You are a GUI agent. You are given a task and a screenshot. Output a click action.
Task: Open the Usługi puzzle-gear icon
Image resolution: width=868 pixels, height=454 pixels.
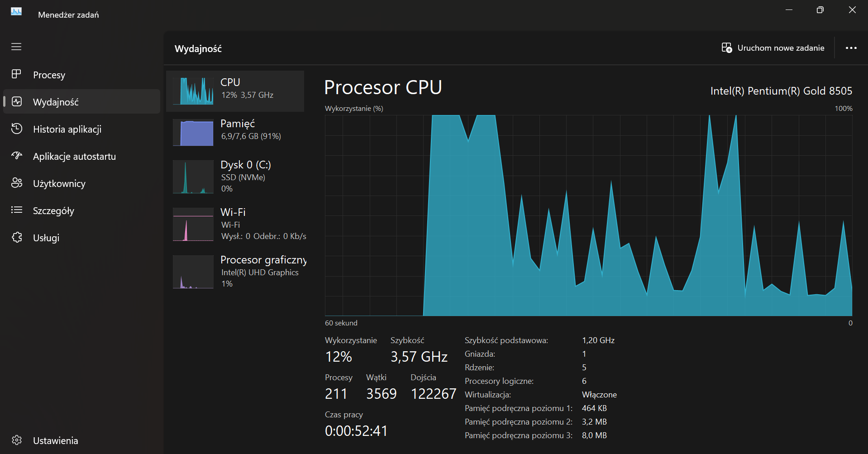pyautogui.click(x=17, y=237)
